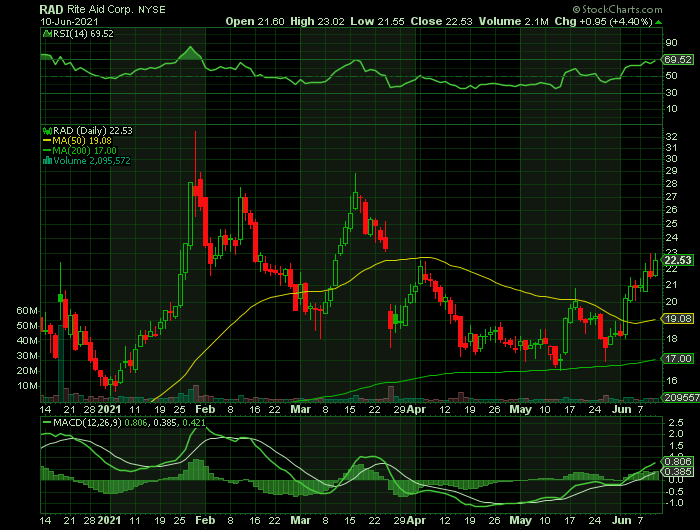Viewport: 700px width, 530px height.
Task: Click the 22.53 last price tag on price axis
Action: (678, 260)
